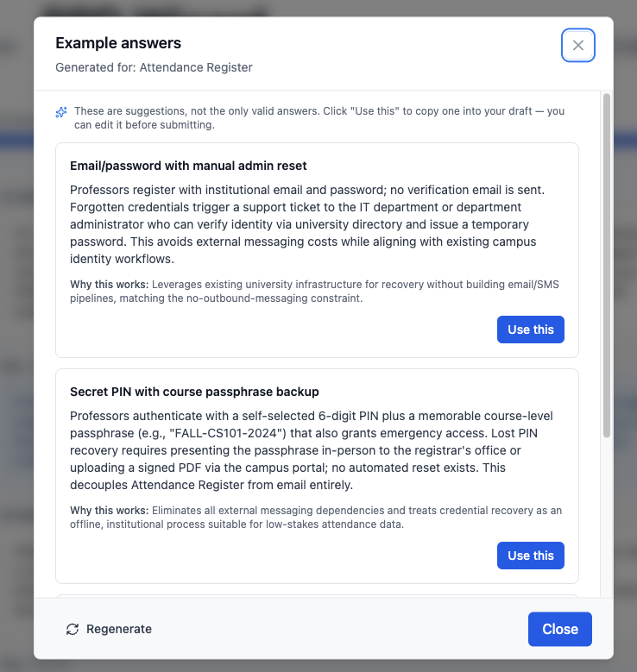Click the Professors authenticate with 6-digit PIN paragraph
Screen dimensions: 637x672
click(x=312, y=450)
